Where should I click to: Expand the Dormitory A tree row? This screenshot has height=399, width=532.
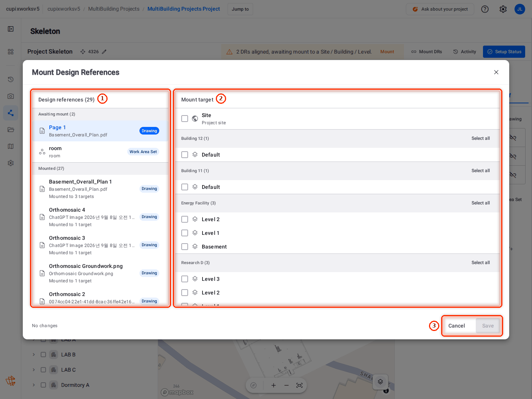pyautogui.click(x=34, y=385)
